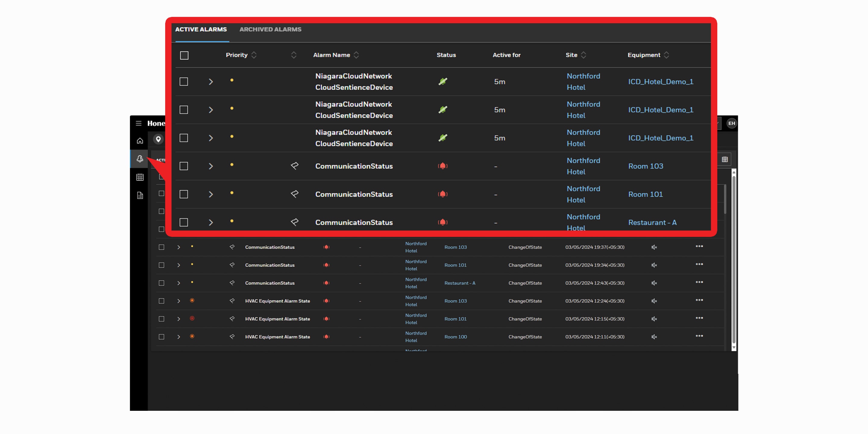The image size is (868, 434).
Task: Sort by Priority column arrows
Action: (254, 55)
